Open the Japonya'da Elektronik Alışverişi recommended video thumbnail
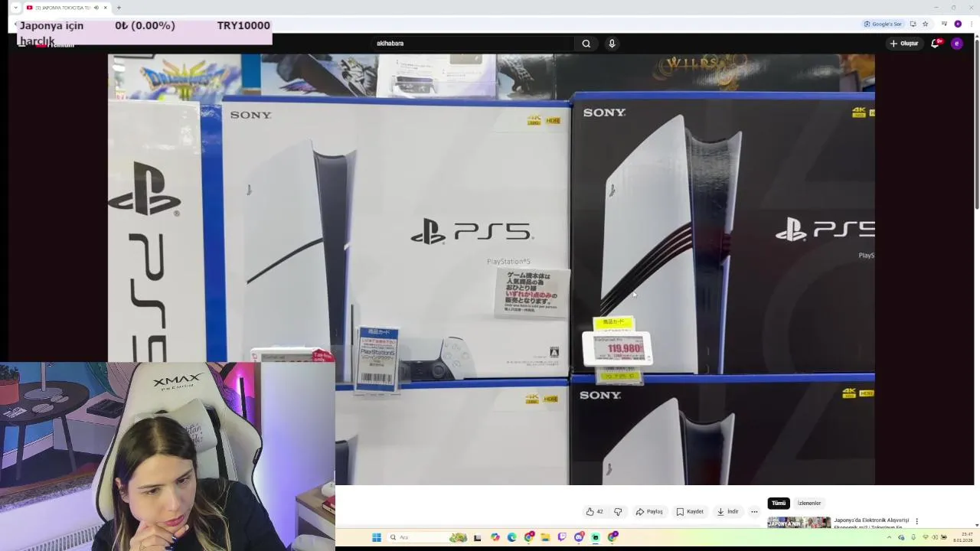Image resolution: width=980 pixels, height=551 pixels. [x=799, y=523]
